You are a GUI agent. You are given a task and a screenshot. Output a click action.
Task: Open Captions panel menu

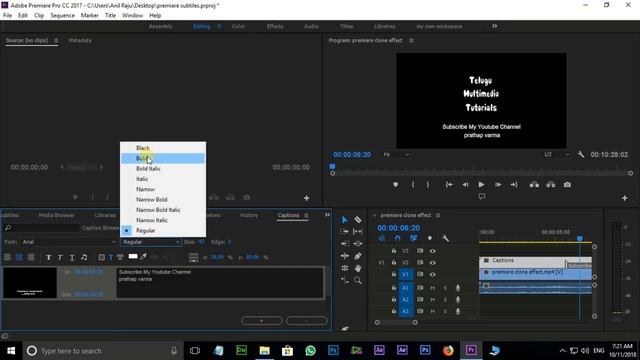pyautogui.click(x=306, y=215)
